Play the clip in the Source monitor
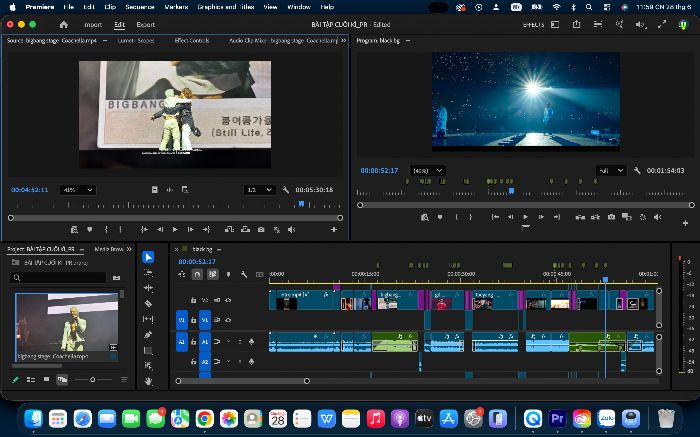Image resolution: width=700 pixels, height=437 pixels. coord(175,229)
